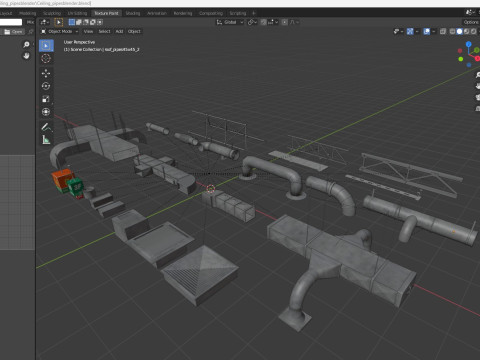Toggle snapping magnet in the header
This screenshot has height=360, width=480.
point(264,22)
